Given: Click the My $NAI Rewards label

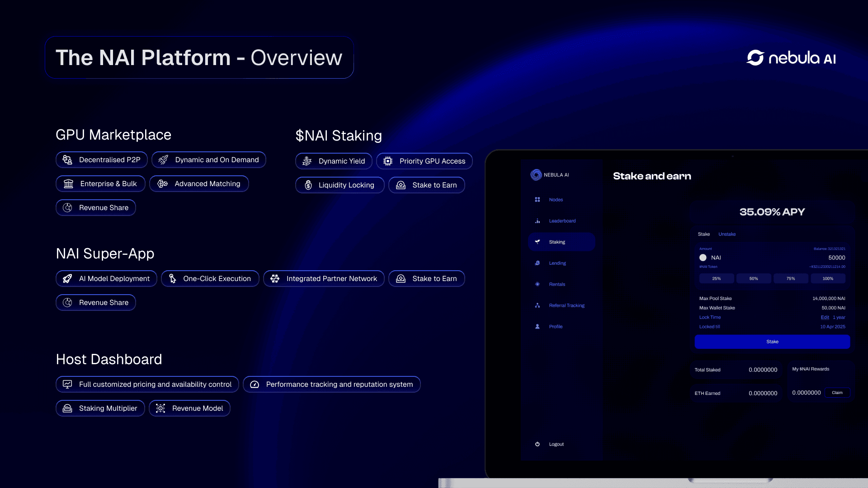Looking at the screenshot, I should click(811, 369).
